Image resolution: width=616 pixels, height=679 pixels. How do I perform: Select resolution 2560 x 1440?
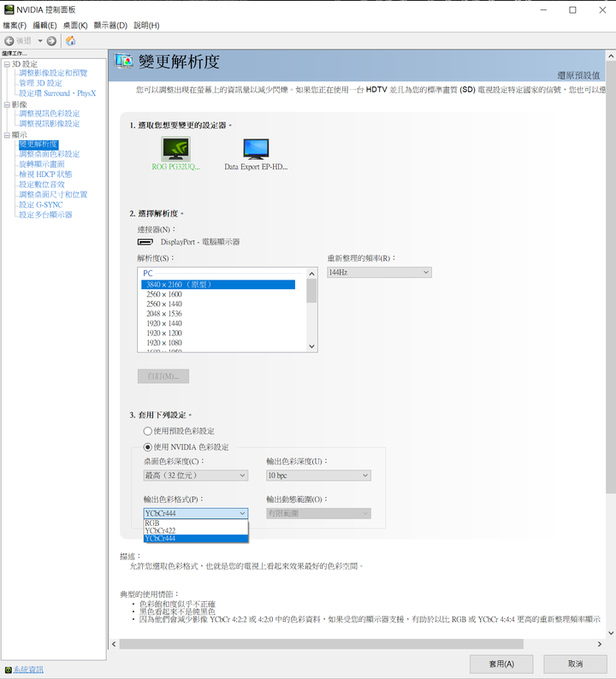point(164,304)
